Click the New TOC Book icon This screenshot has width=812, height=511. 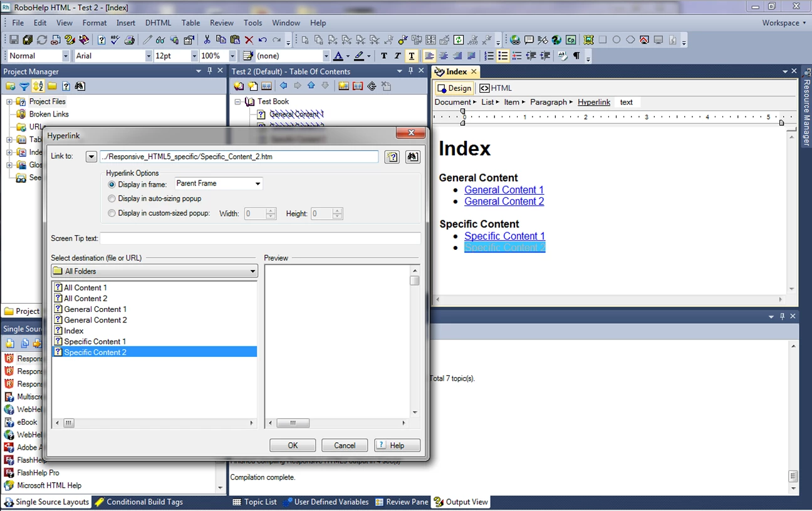238,86
